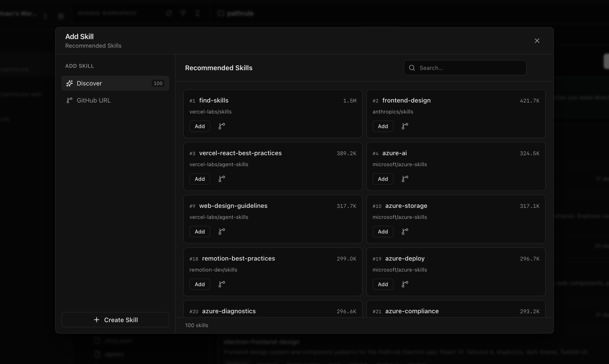Click the 299.0K install count
The height and width of the screenshot is (364, 609).
(346, 259)
